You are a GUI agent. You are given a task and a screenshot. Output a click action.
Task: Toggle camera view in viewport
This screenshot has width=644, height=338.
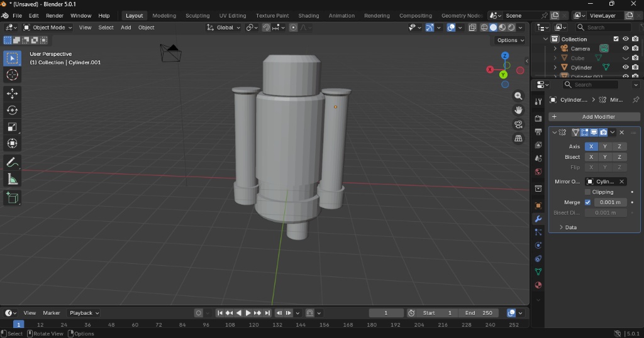[518, 124]
